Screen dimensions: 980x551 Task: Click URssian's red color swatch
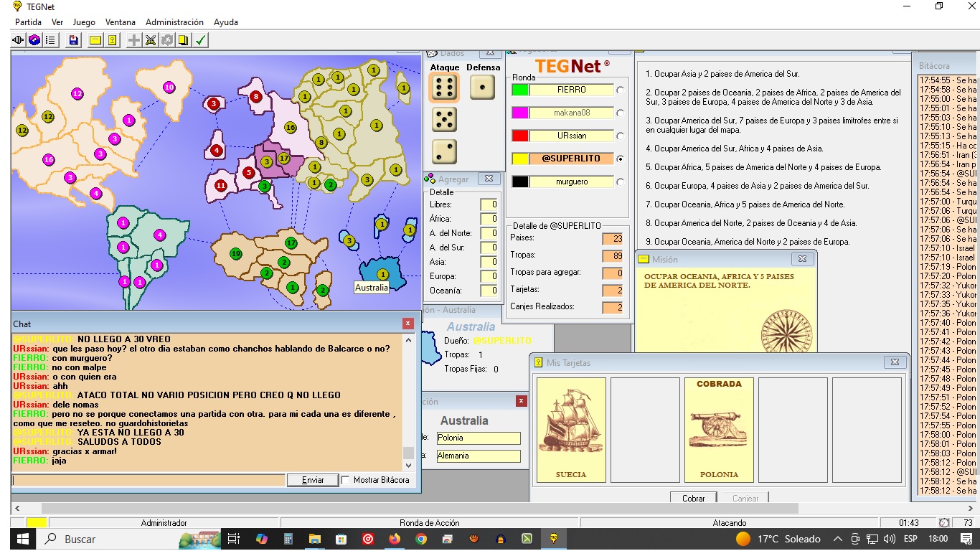point(520,136)
